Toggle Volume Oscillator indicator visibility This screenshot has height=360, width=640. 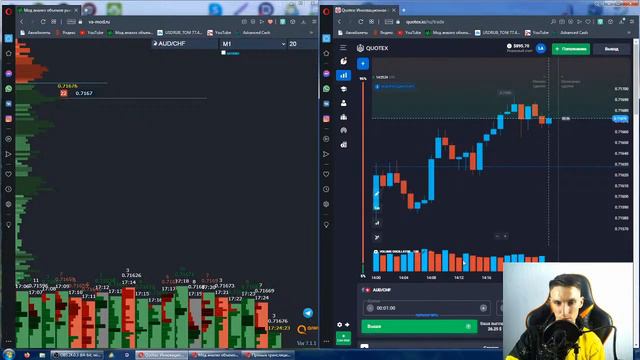click(376, 251)
